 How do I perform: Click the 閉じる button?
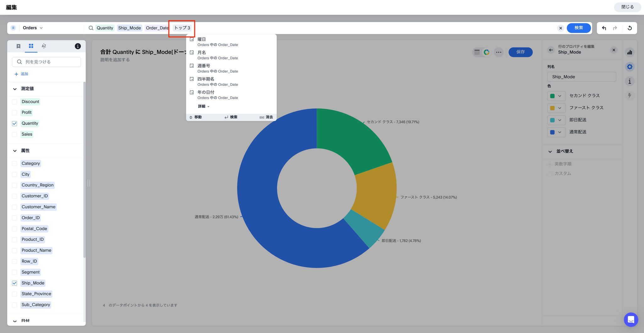627,7
